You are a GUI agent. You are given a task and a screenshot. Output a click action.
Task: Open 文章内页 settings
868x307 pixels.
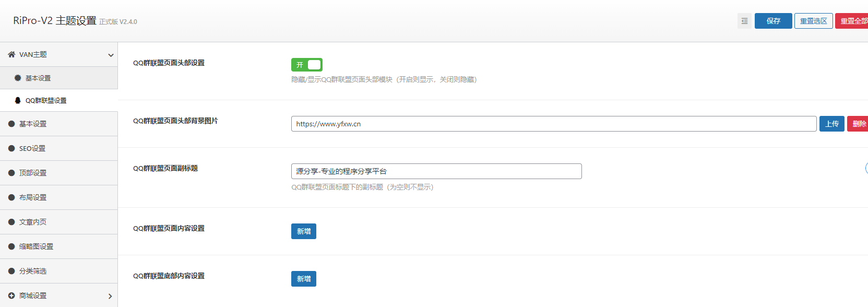pyautogui.click(x=59, y=222)
